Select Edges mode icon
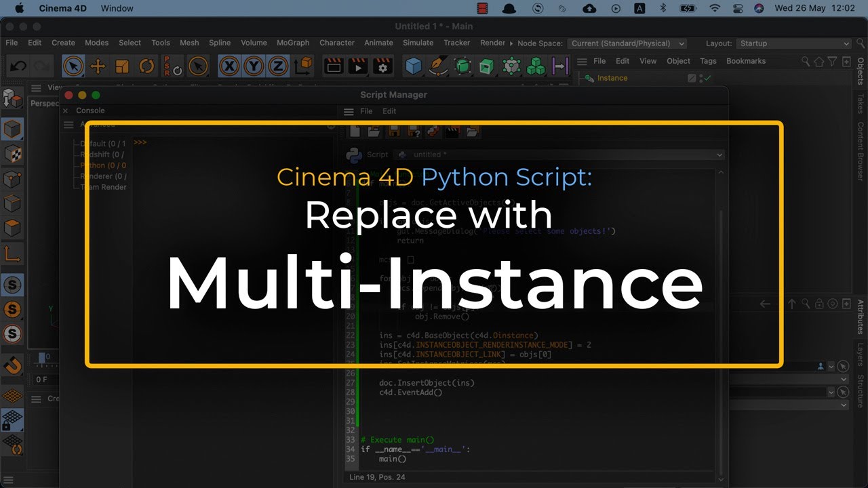 coord(12,203)
